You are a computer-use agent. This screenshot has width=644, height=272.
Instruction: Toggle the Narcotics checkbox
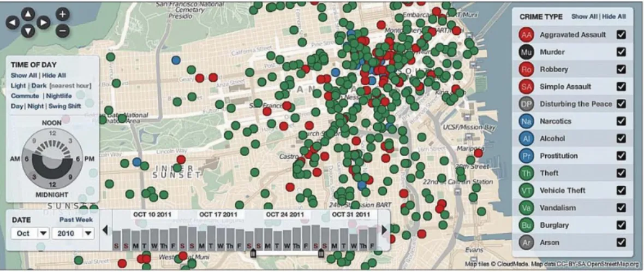pyautogui.click(x=622, y=121)
